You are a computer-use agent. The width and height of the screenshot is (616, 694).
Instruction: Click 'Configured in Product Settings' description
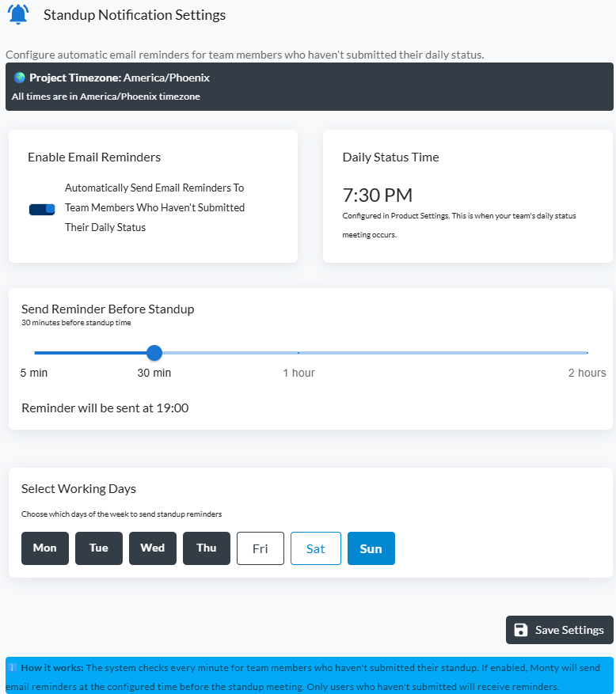point(459,225)
